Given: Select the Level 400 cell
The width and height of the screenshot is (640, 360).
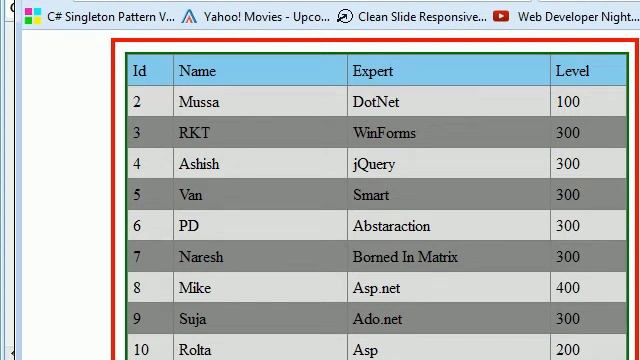Looking at the screenshot, I should click(x=589, y=288).
